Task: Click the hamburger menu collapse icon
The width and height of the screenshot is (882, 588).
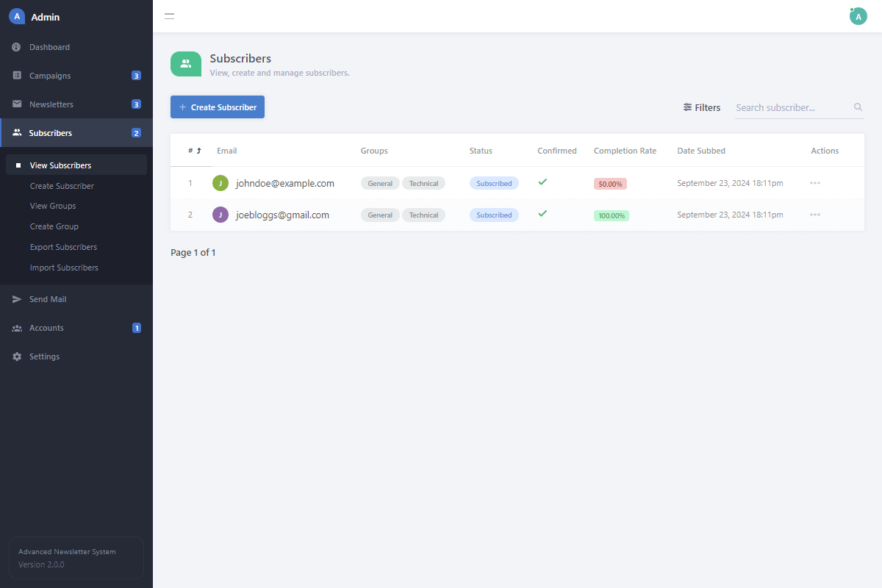Action: pos(169,16)
